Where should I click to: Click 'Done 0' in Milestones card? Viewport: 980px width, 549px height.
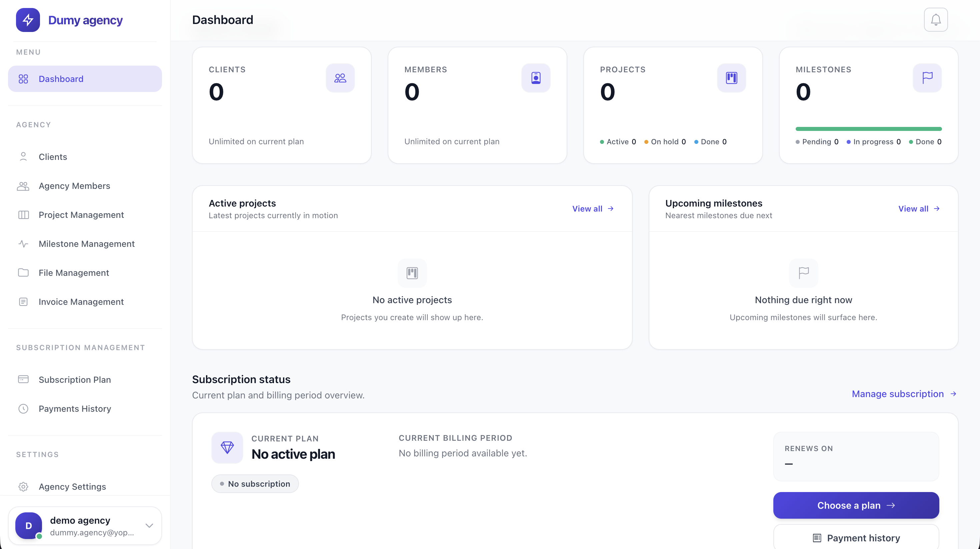(925, 142)
